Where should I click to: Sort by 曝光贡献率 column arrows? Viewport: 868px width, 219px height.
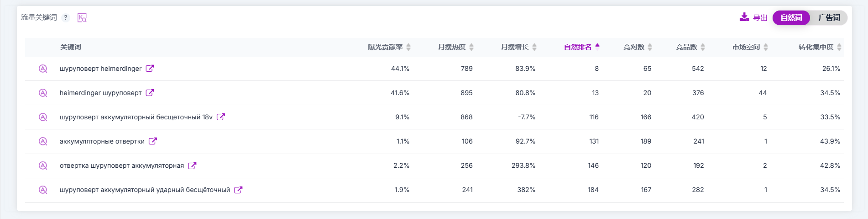[408, 47]
